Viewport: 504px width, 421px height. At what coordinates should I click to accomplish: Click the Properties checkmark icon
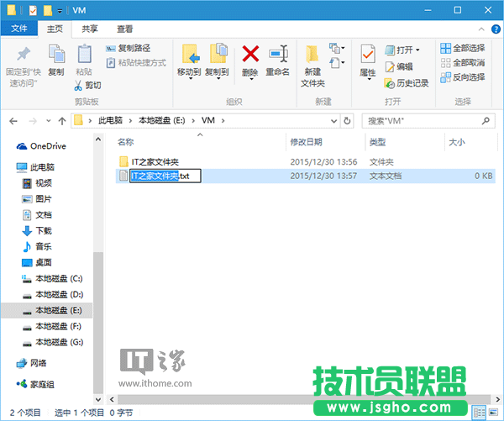click(368, 54)
